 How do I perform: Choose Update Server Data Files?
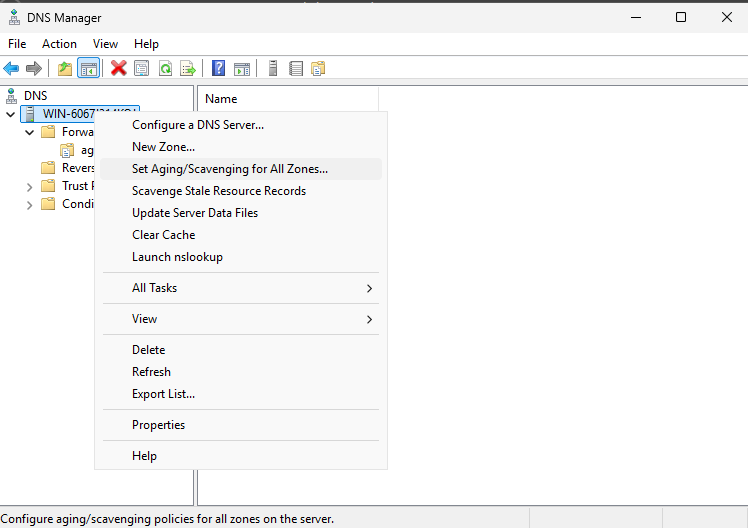(x=241, y=213)
